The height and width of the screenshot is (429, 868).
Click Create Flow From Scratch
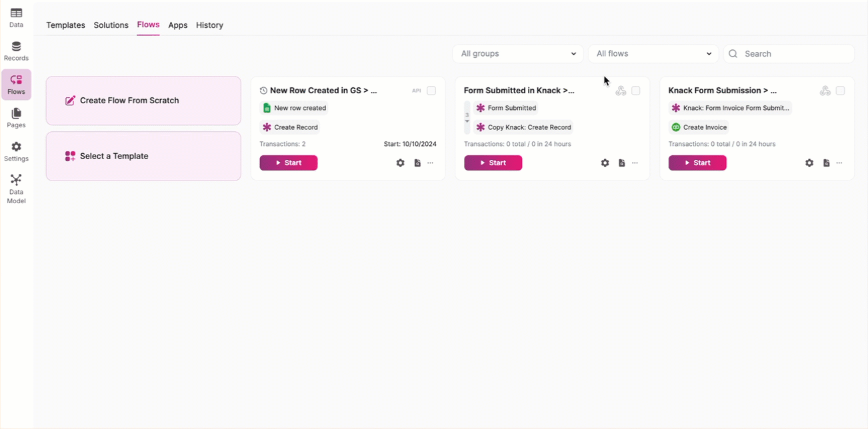(143, 101)
